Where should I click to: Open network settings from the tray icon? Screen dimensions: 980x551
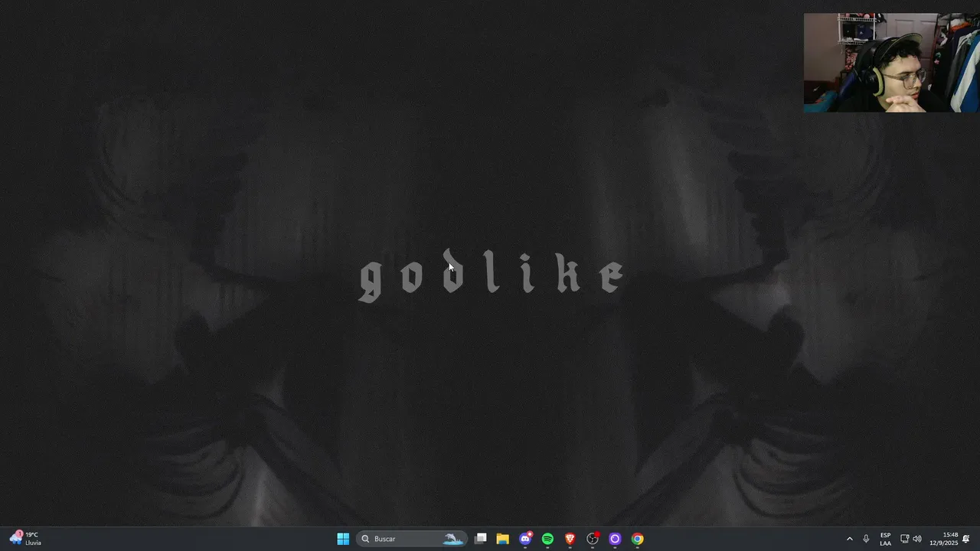904,539
